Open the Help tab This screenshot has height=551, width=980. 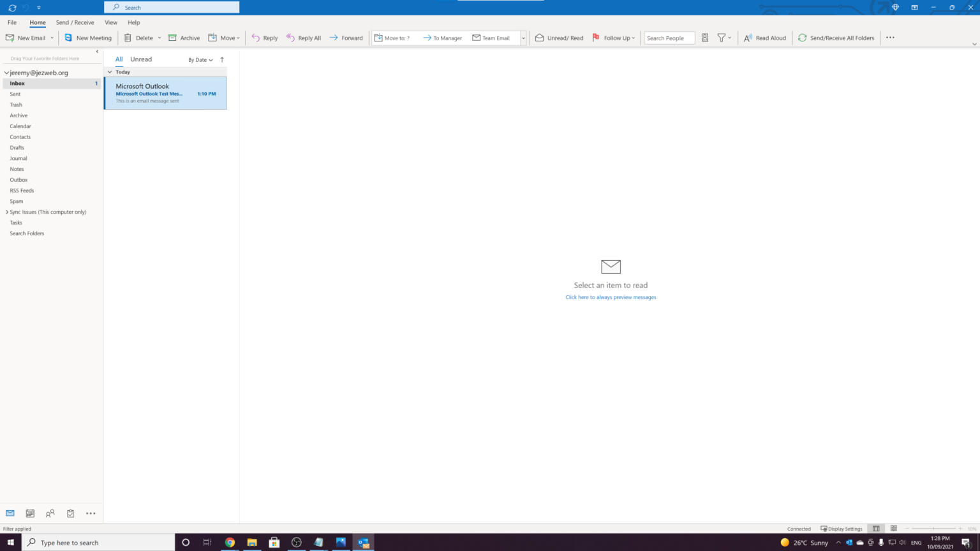point(134,22)
